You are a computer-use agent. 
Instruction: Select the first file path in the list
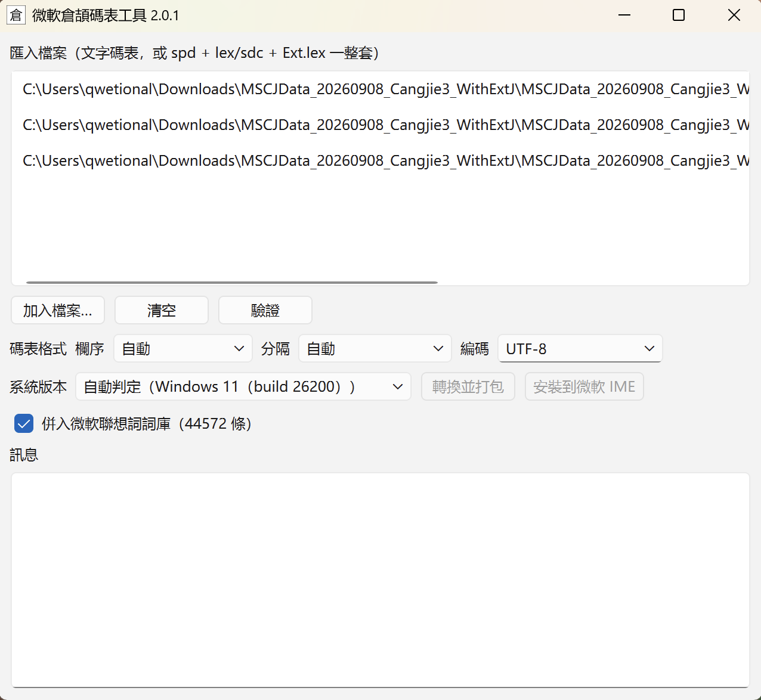[380, 89]
